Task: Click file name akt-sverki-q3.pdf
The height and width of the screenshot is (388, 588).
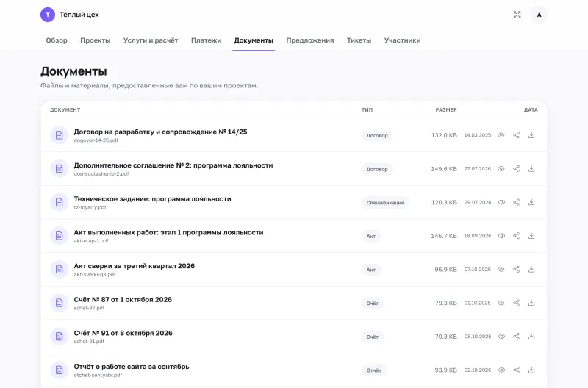Action: pos(95,274)
